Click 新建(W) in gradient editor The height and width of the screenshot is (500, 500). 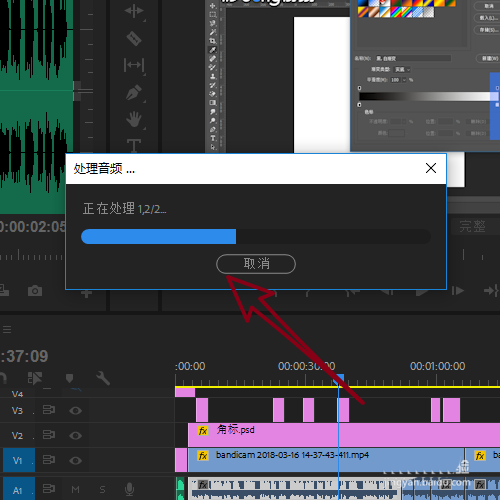click(x=489, y=58)
